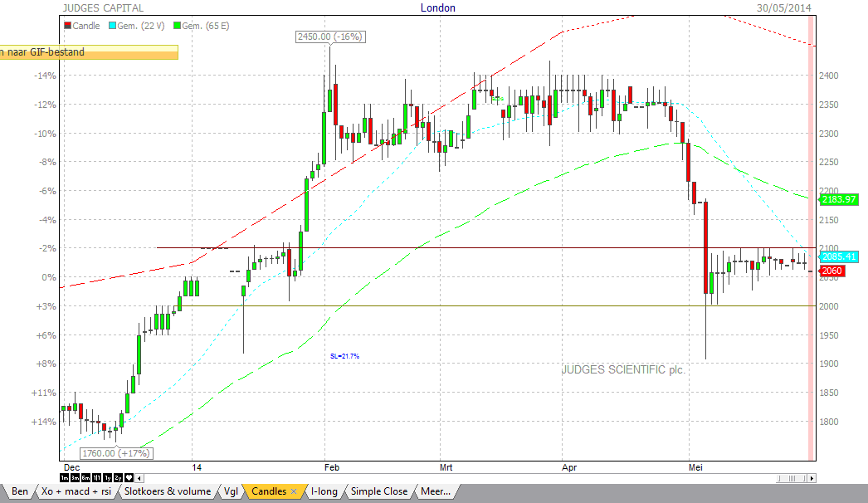Screen dimensions: 868x503
Task: Click the -14% left axis value
Action: pos(45,76)
